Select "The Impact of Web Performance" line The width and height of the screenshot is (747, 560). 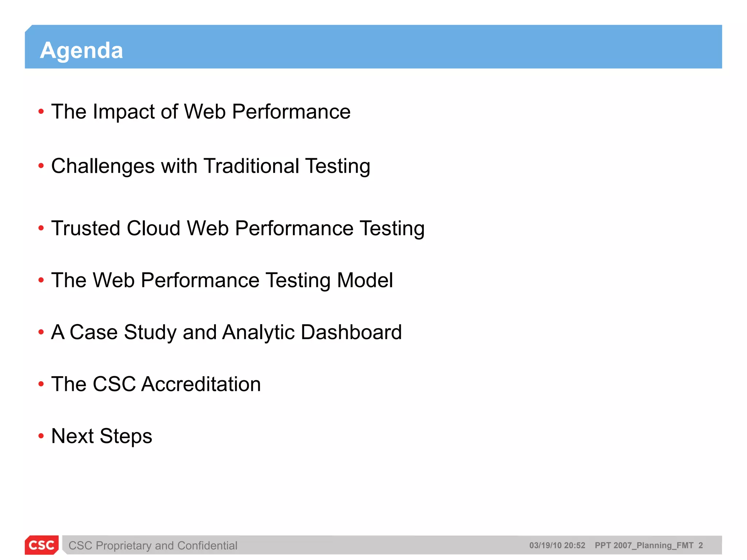click(201, 111)
